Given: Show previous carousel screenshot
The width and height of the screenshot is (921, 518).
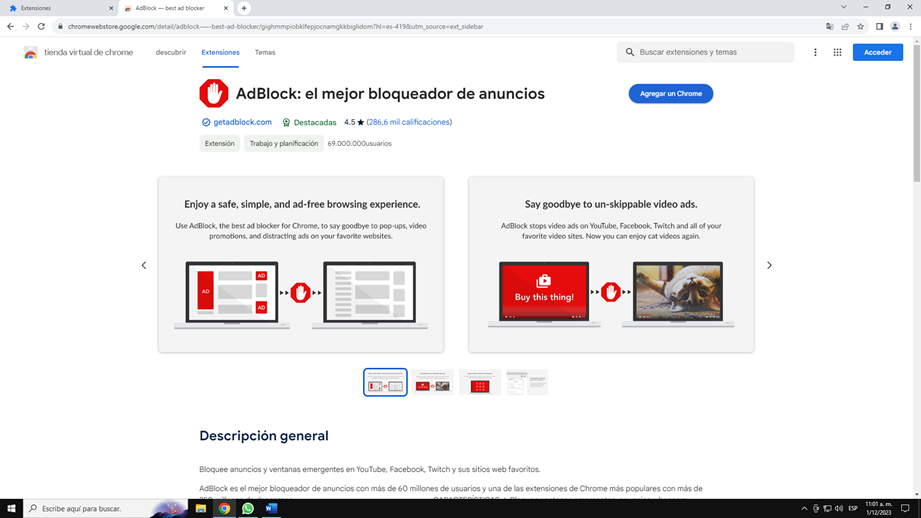Looking at the screenshot, I should (x=144, y=265).
